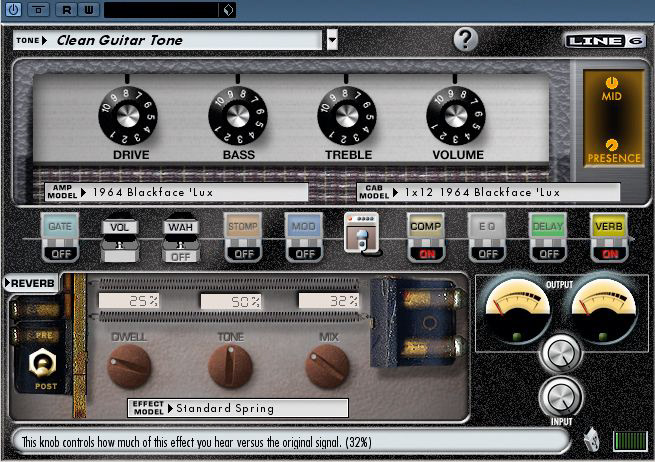Image resolution: width=655 pixels, height=462 pixels.
Task: Click the preset browse diamond icon
Action: tap(228, 10)
